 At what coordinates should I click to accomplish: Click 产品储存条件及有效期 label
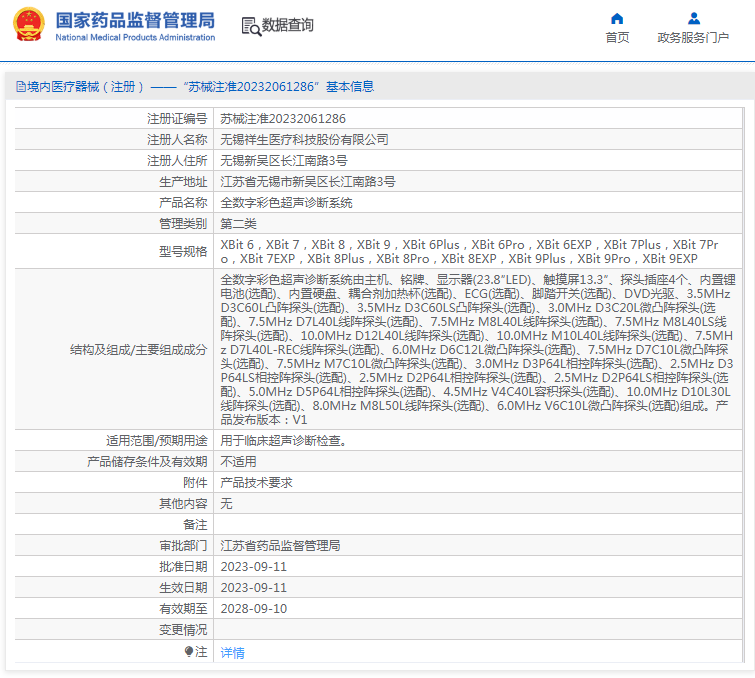pyautogui.click(x=147, y=462)
